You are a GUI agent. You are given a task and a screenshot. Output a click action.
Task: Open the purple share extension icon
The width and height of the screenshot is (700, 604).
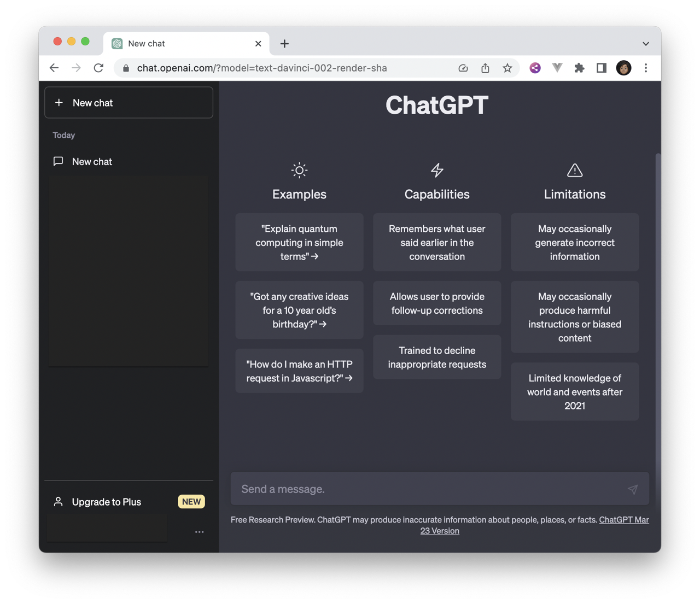coord(535,68)
